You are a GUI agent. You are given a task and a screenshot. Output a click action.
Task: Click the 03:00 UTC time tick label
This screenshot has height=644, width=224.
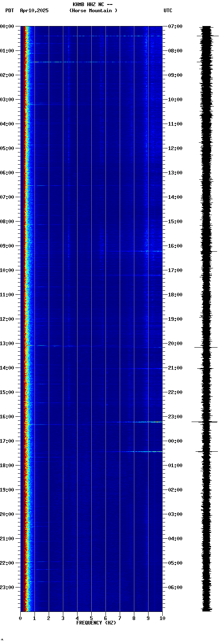(175, 514)
